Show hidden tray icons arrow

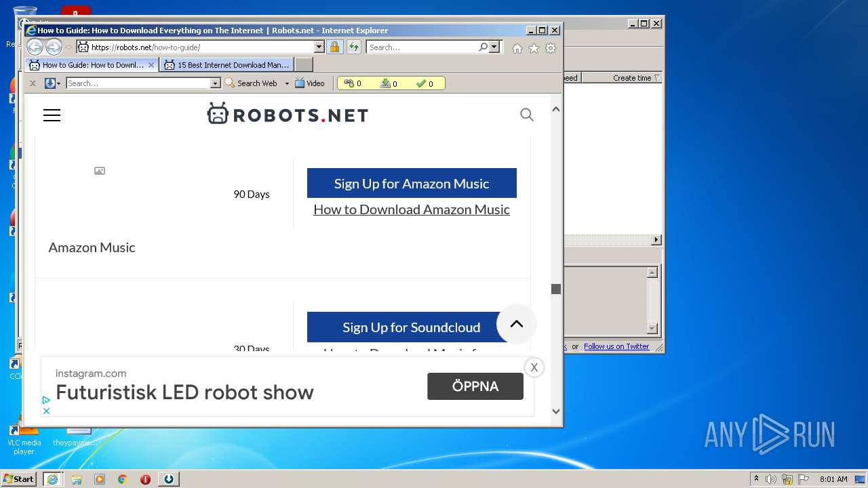pyautogui.click(x=756, y=479)
